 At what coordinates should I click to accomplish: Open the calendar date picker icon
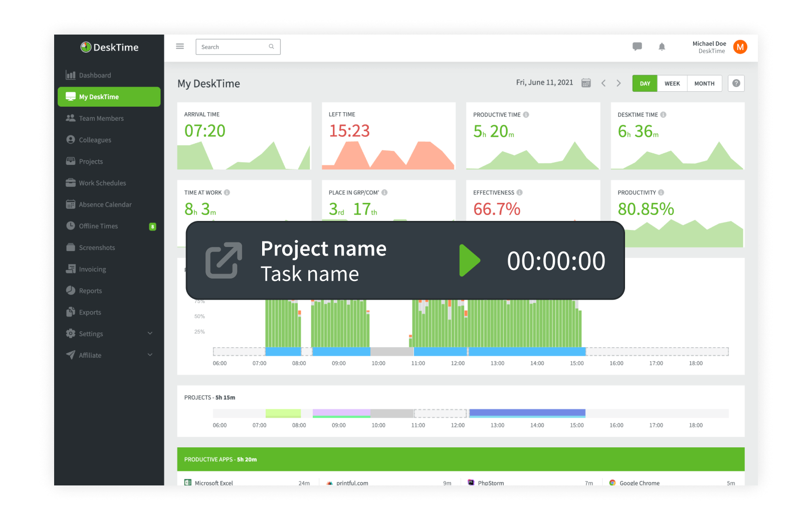(586, 82)
